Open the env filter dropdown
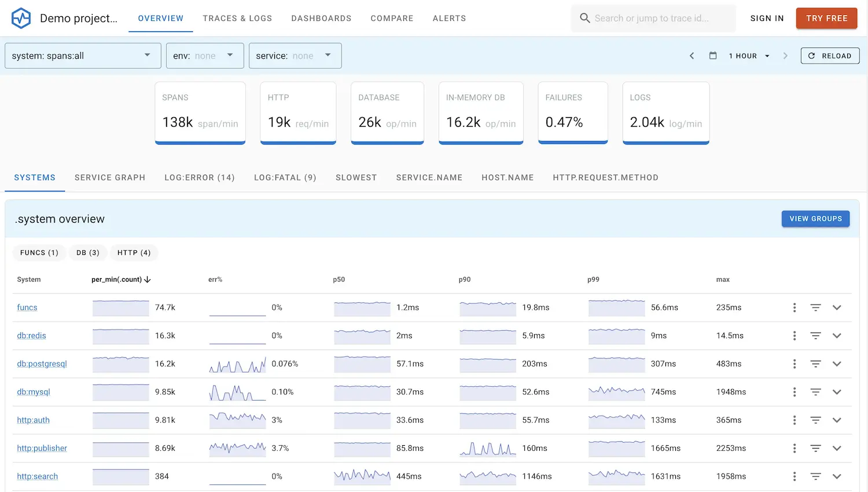The height and width of the screenshot is (492, 868). pos(204,56)
